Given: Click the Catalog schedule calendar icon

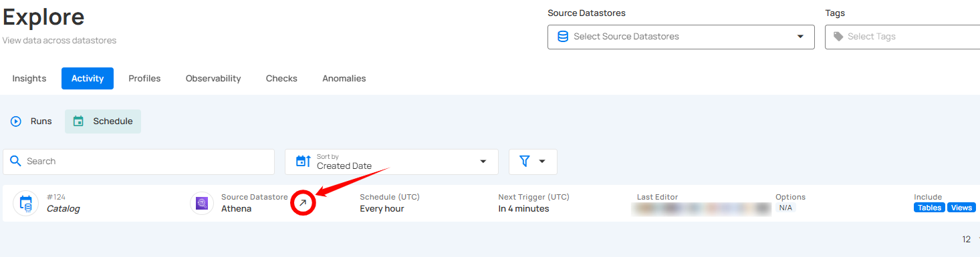Looking at the screenshot, I should tap(26, 203).
